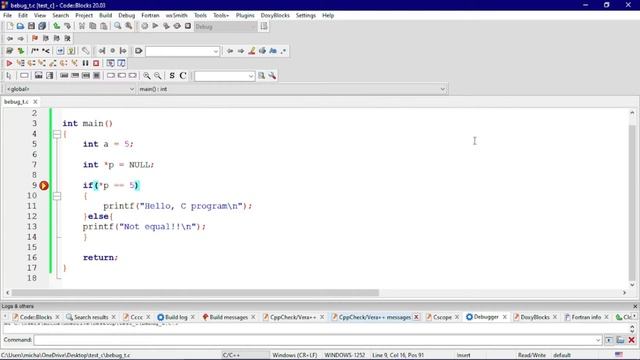Open the File menu

7,15
